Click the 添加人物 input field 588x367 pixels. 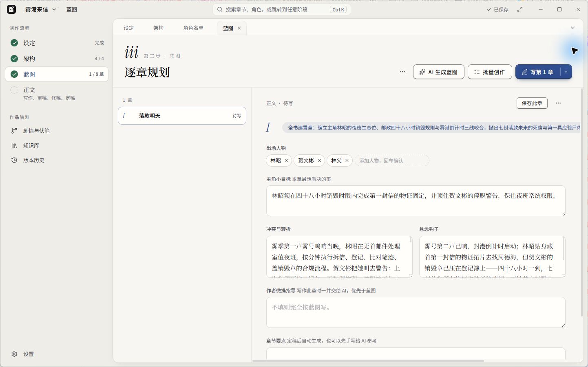(x=392, y=160)
